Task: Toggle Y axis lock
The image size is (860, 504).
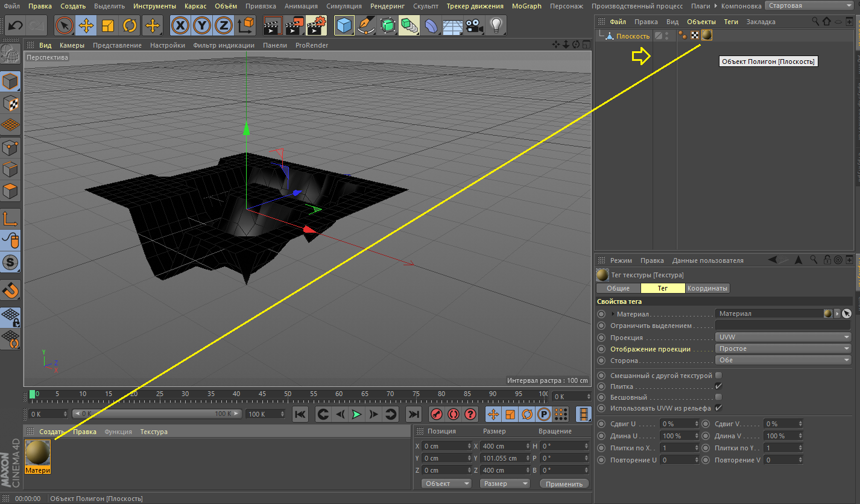Action: pos(201,25)
